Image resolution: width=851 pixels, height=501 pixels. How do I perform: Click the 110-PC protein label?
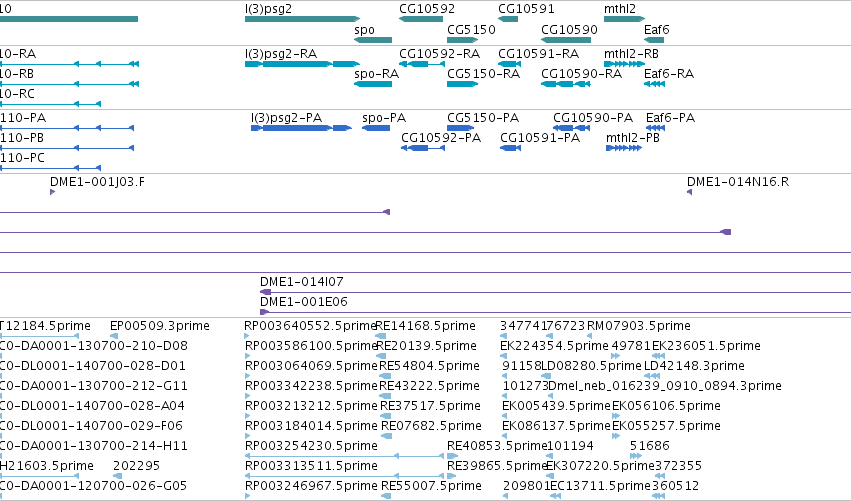pos(22,158)
